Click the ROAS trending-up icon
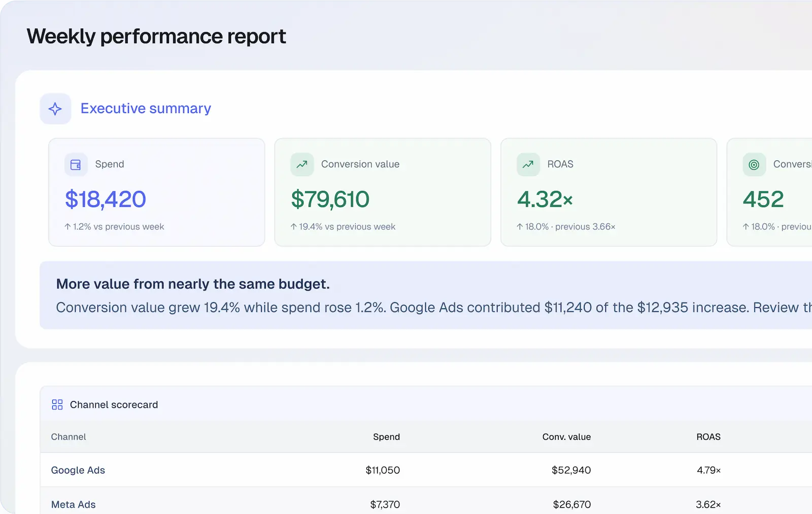The height and width of the screenshot is (514, 812). (528, 165)
